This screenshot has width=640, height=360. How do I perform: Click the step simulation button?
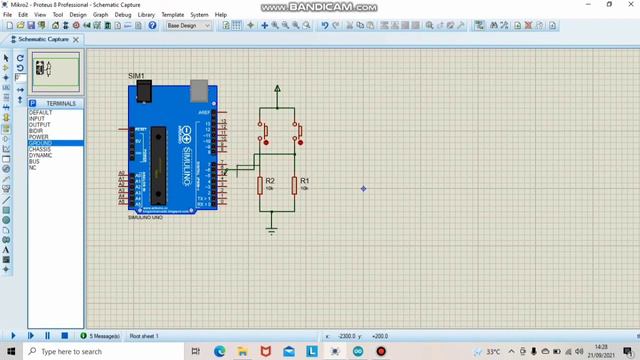pyautogui.click(x=31, y=336)
